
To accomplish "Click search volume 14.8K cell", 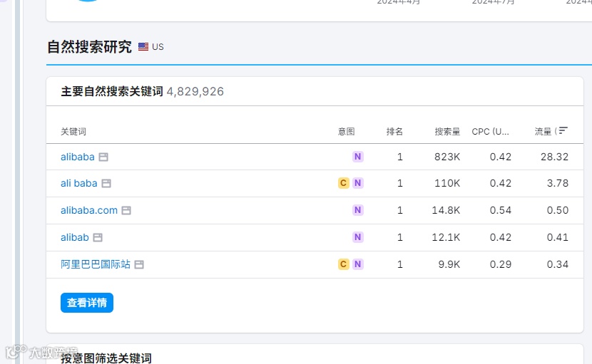I will pyautogui.click(x=446, y=210).
